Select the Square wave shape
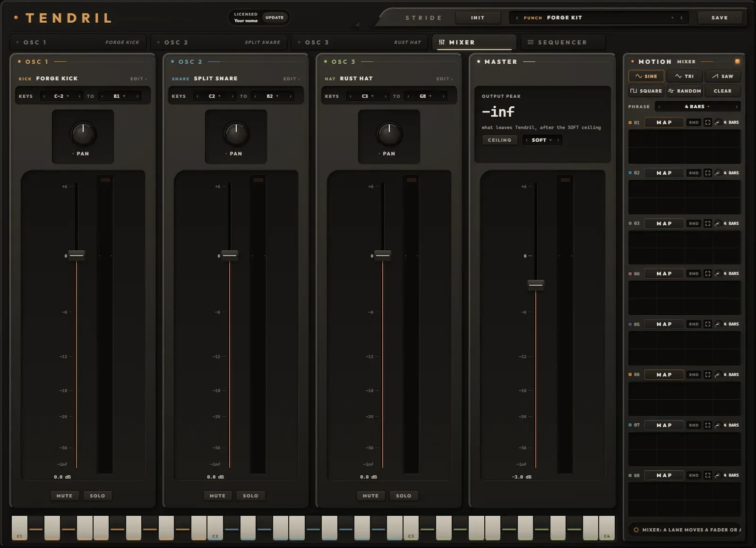Viewport: 756px width, 548px height. [646, 91]
